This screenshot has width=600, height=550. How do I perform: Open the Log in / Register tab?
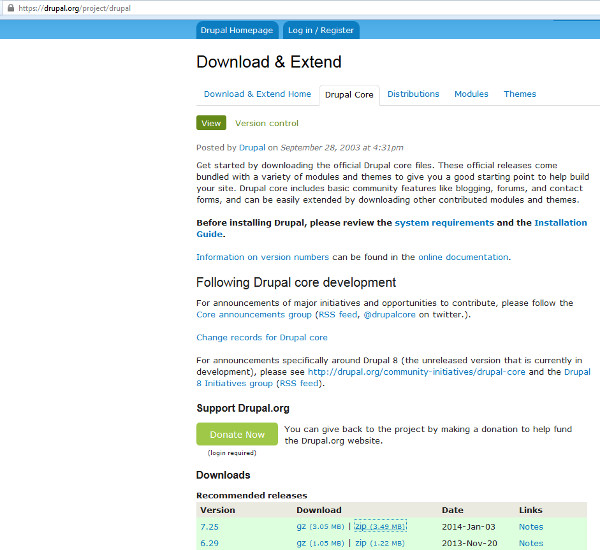point(321,30)
